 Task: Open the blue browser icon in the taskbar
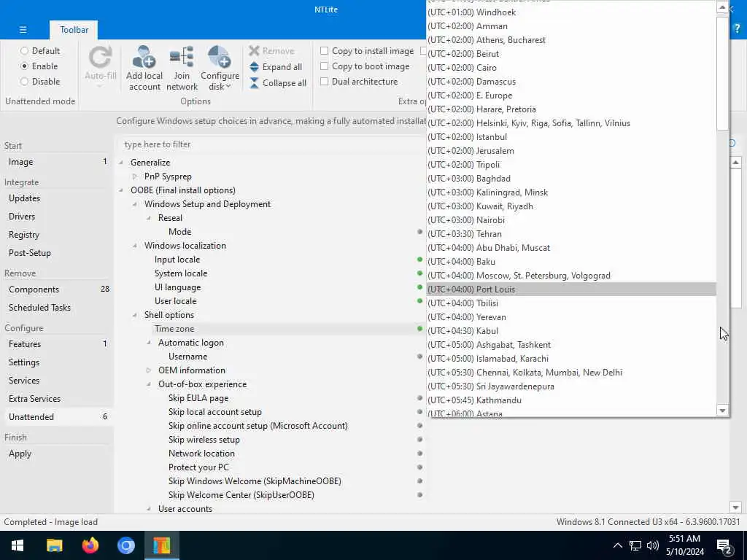click(x=125, y=545)
